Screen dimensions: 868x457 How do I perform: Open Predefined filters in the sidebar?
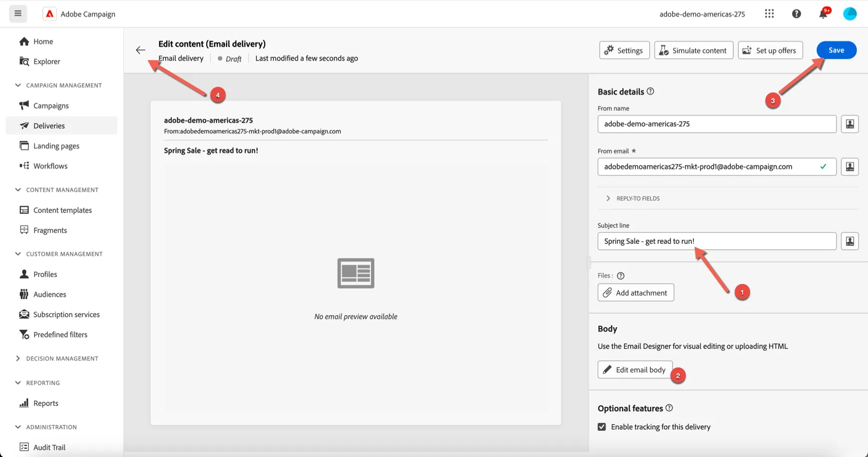(61, 334)
